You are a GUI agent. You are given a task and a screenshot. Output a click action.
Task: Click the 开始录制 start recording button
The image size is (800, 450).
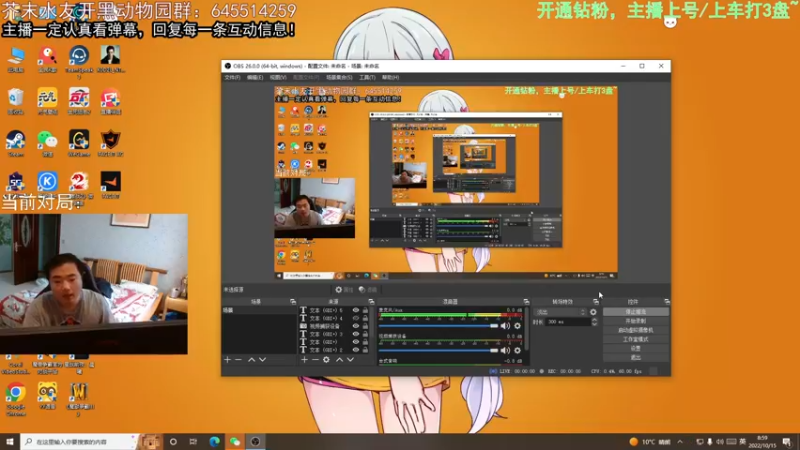click(636, 321)
